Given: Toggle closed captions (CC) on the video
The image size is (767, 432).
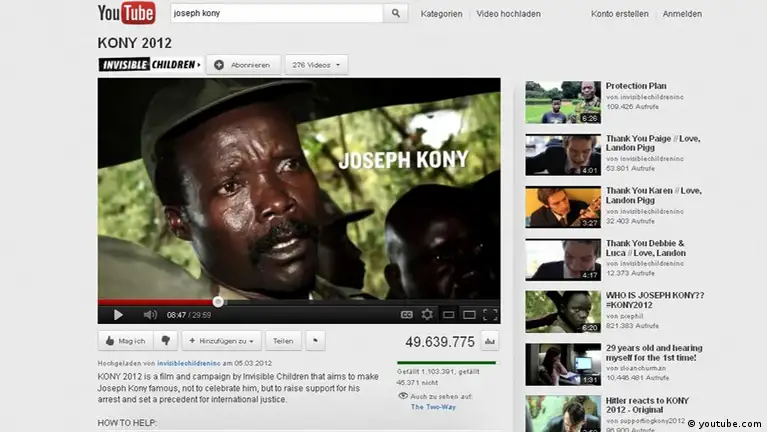Looking at the screenshot, I should pyautogui.click(x=407, y=314).
